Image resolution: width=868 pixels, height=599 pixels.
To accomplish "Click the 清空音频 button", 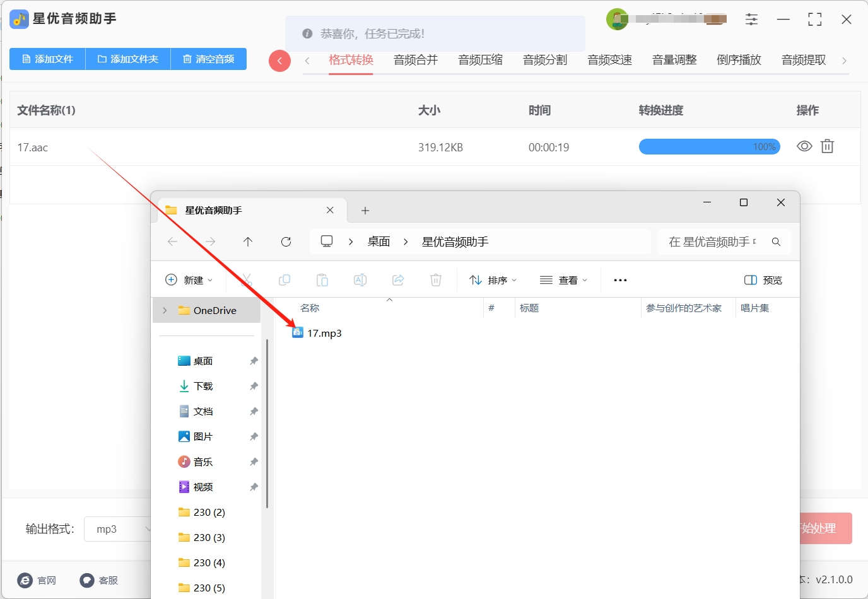I will point(209,59).
